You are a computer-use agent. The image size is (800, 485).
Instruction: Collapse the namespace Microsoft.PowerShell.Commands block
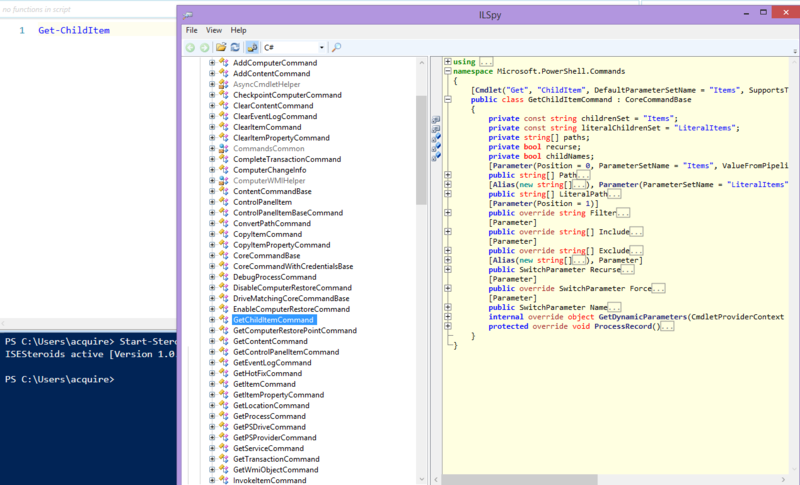(448, 71)
